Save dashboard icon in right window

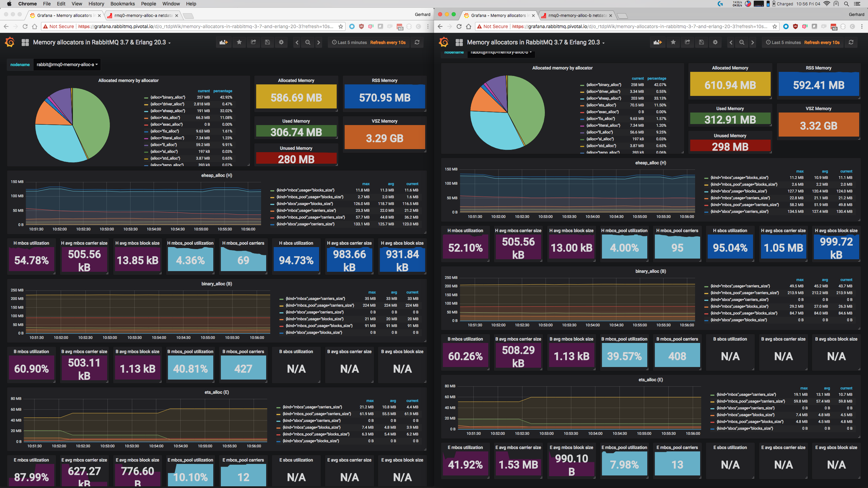[701, 42]
